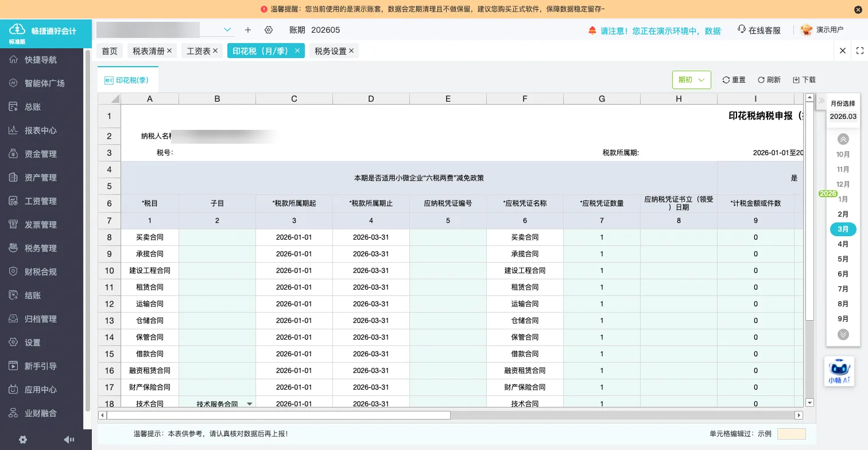This screenshot has height=450, width=868.
Task: Open 新手引导 in the sidebar
Action: (x=41, y=366)
